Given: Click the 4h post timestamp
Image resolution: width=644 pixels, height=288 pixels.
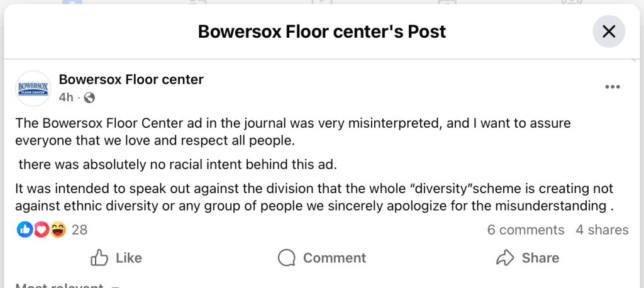Looking at the screenshot, I should point(65,97).
